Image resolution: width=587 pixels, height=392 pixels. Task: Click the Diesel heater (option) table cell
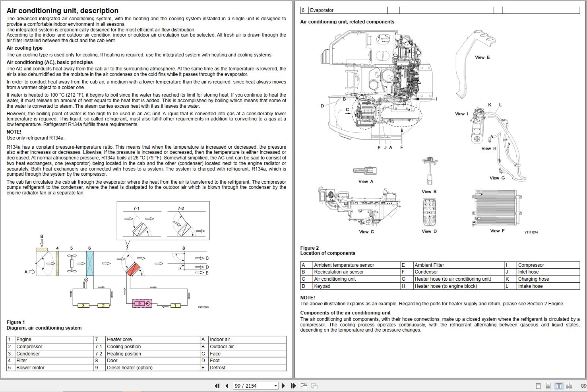[153, 368]
